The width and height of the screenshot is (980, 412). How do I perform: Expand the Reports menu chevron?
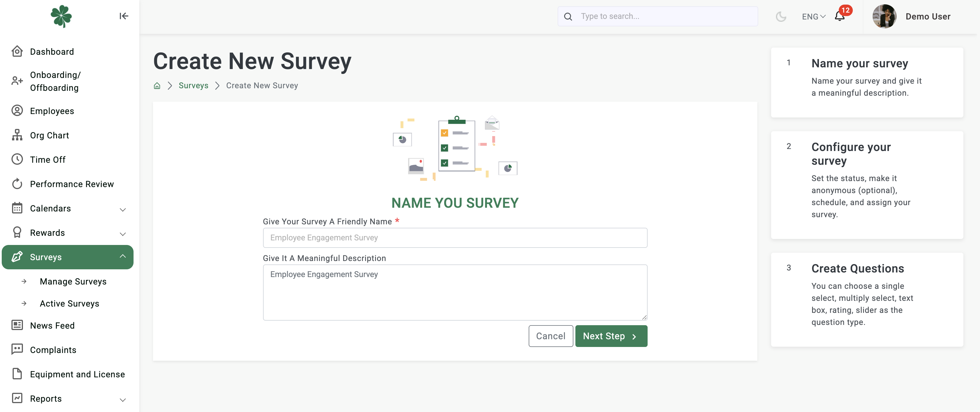(123, 399)
